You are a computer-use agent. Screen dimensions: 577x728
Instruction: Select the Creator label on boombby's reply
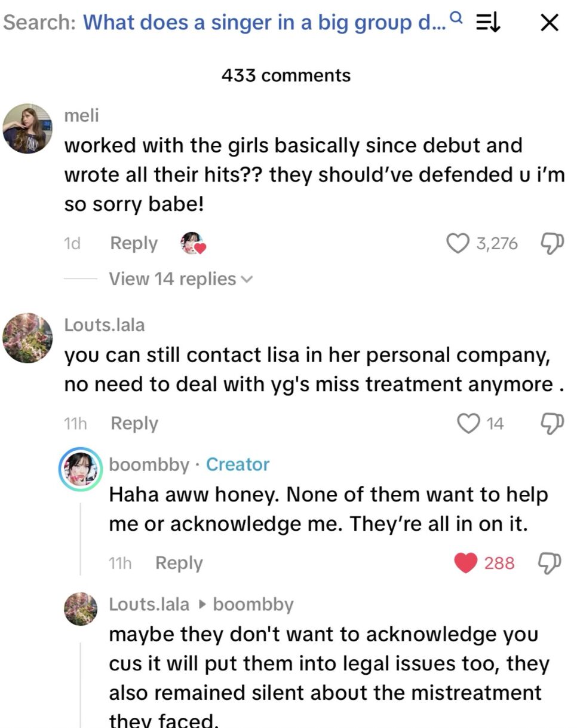coord(238,464)
